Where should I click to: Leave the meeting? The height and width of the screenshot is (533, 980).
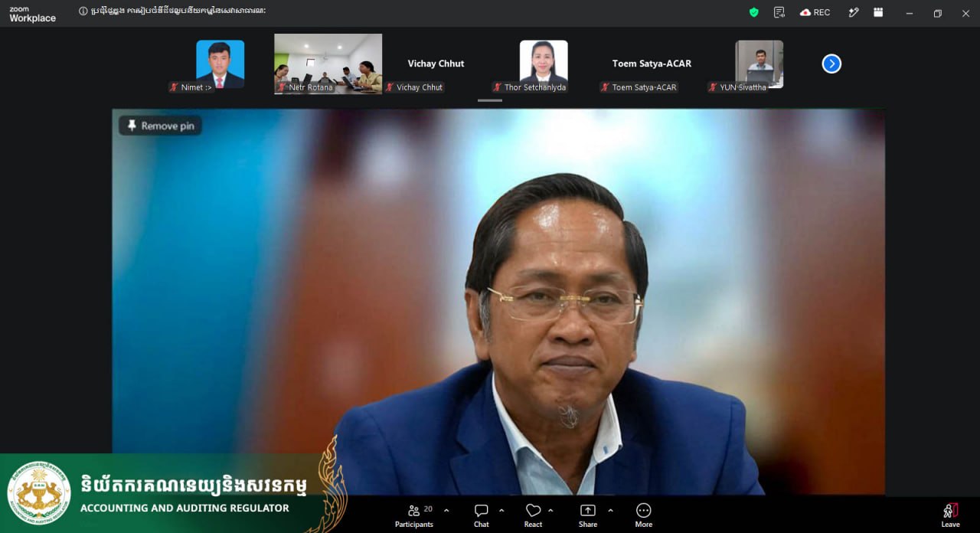[950, 515]
